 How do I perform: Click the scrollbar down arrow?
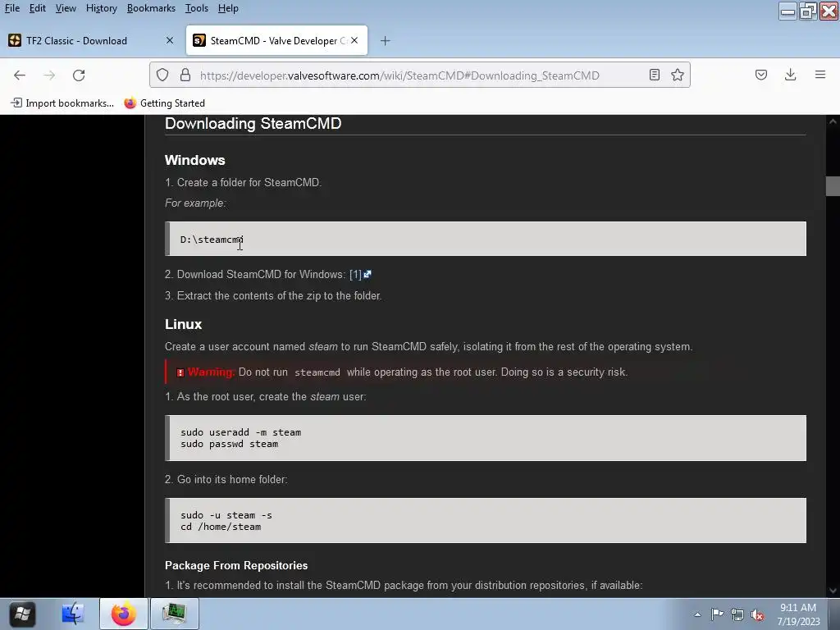tap(833, 591)
